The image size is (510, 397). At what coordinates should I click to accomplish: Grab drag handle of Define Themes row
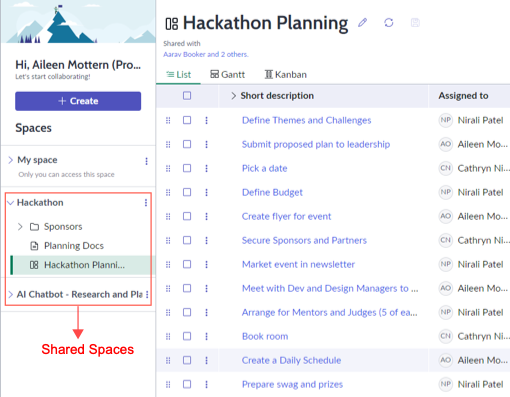[168, 120]
